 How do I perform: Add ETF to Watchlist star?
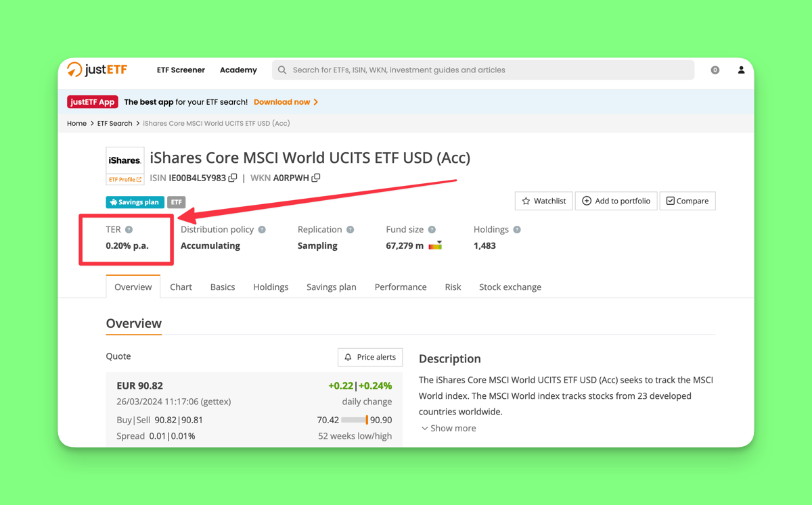pyautogui.click(x=543, y=201)
